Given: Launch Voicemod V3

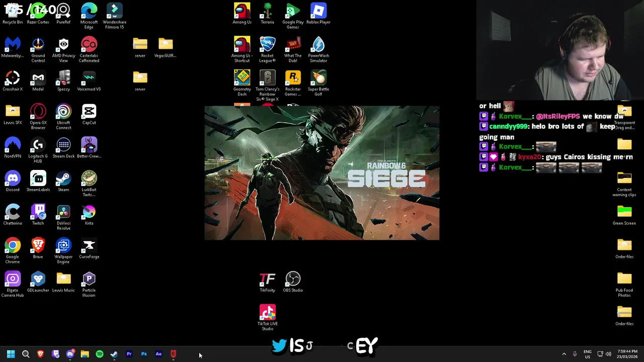Looking at the screenshot, I should click(89, 81).
